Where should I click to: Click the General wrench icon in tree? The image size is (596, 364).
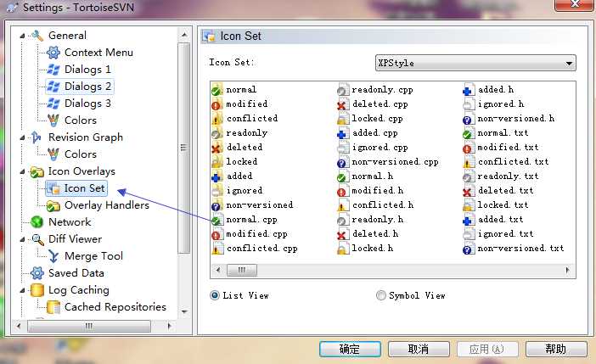click(37, 36)
